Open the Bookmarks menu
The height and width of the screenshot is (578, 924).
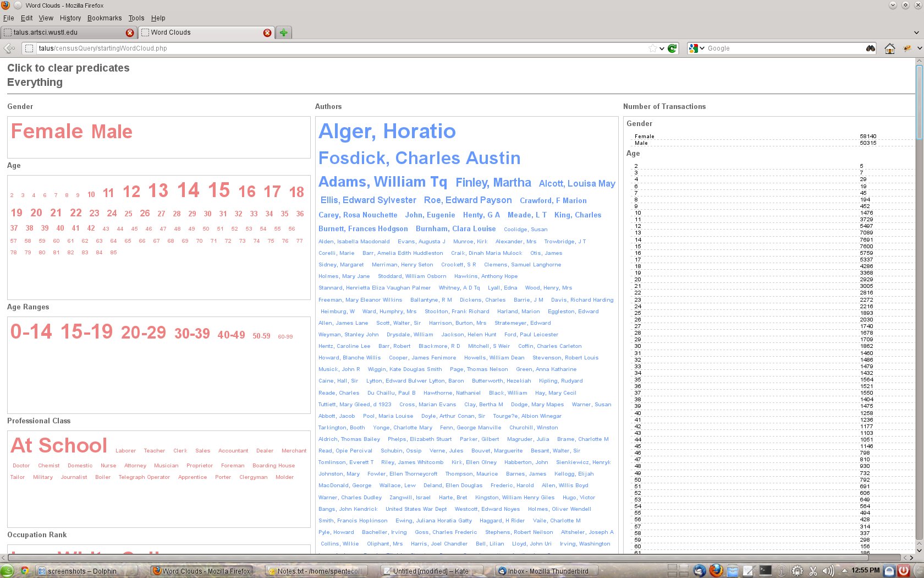pyautogui.click(x=104, y=18)
